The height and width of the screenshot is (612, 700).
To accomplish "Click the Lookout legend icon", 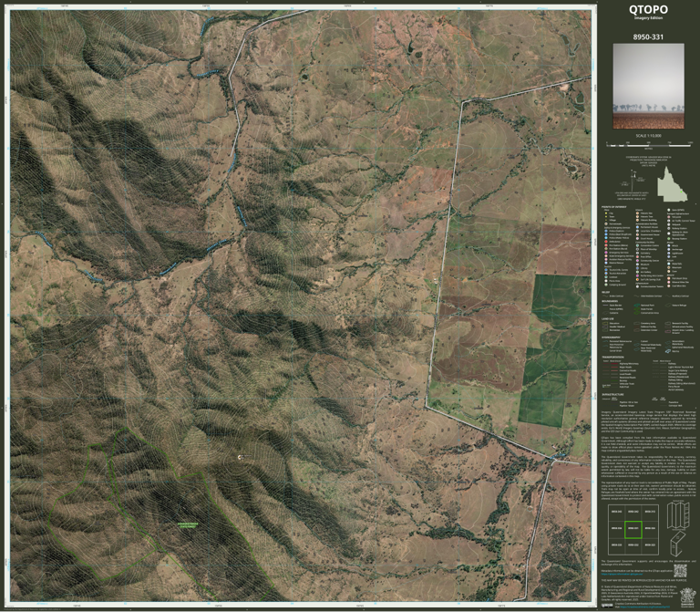I will (x=606, y=277).
